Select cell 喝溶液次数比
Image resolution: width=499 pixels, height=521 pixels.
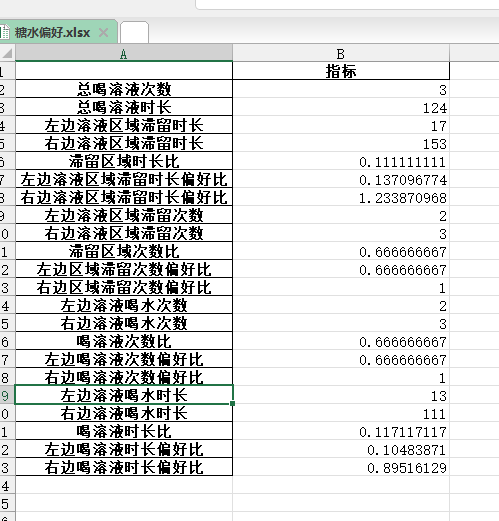tap(124, 341)
